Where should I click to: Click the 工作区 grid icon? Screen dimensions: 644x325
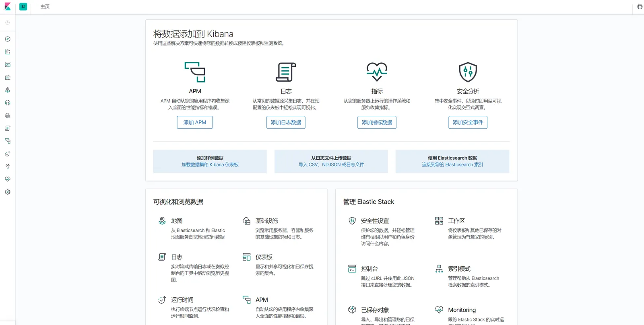439,221
